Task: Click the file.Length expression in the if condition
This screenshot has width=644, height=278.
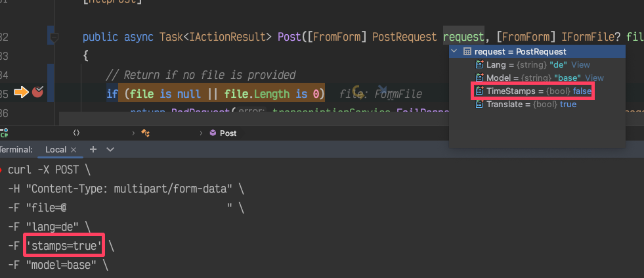Action: (259, 94)
